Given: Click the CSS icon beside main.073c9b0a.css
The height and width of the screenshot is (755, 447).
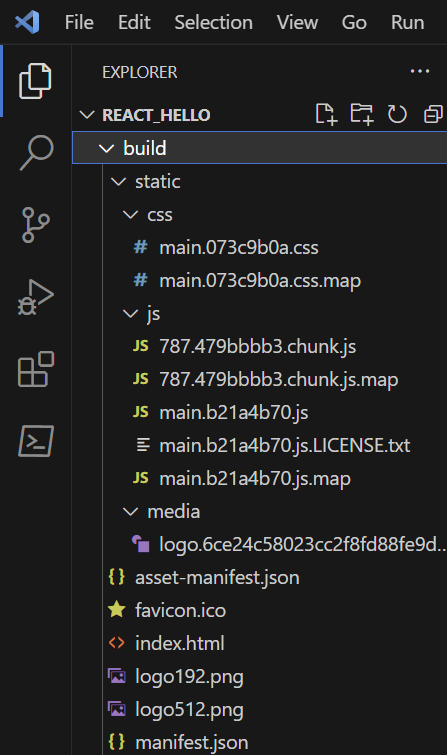Looking at the screenshot, I should [140, 247].
